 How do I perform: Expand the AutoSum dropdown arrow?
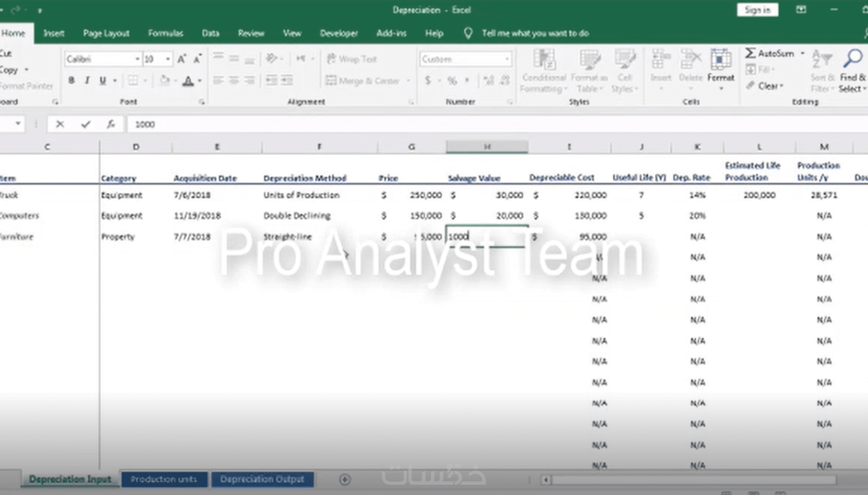point(802,53)
